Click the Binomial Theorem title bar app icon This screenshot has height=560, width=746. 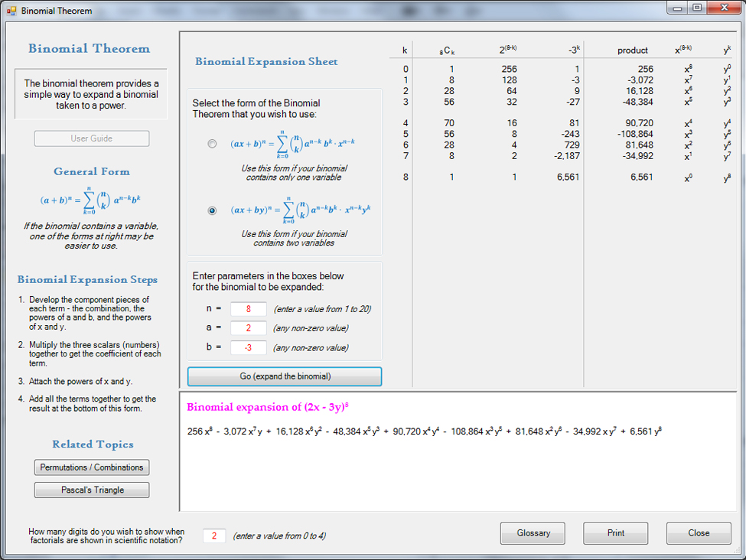[x=11, y=11]
